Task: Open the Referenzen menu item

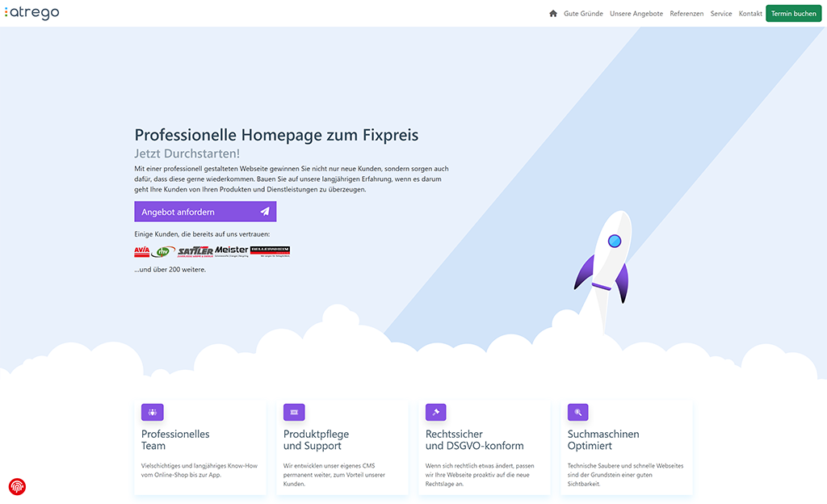Action: pos(686,14)
